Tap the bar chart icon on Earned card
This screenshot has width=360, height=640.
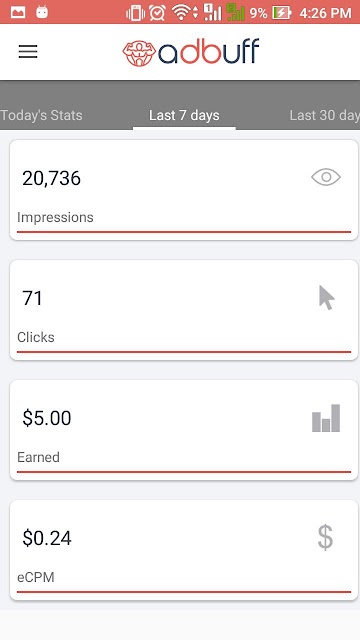coord(326,418)
